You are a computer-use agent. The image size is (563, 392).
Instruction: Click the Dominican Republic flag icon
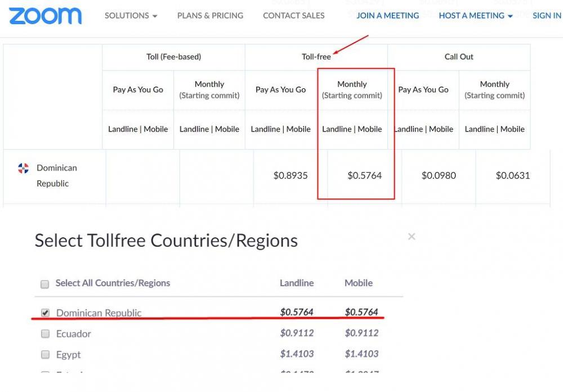click(23, 168)
